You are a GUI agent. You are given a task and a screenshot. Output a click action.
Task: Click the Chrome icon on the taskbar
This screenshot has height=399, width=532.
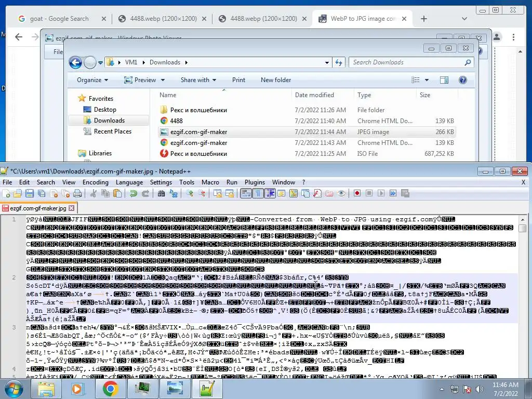[110, 389]
